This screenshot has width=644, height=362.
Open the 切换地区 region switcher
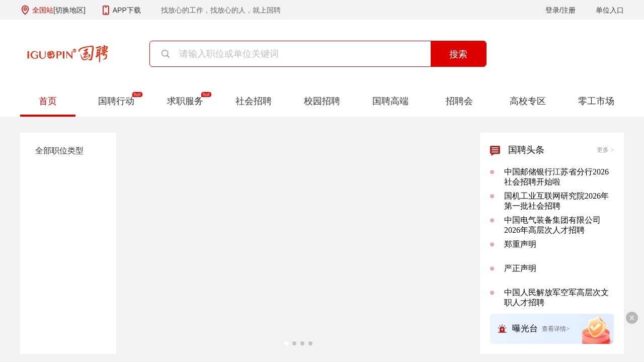69,10
